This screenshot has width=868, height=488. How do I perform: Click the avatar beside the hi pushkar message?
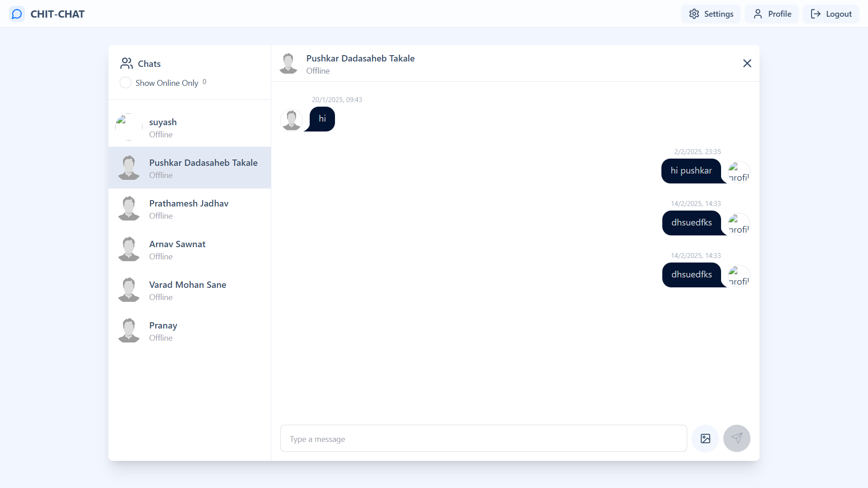[738, 171]
